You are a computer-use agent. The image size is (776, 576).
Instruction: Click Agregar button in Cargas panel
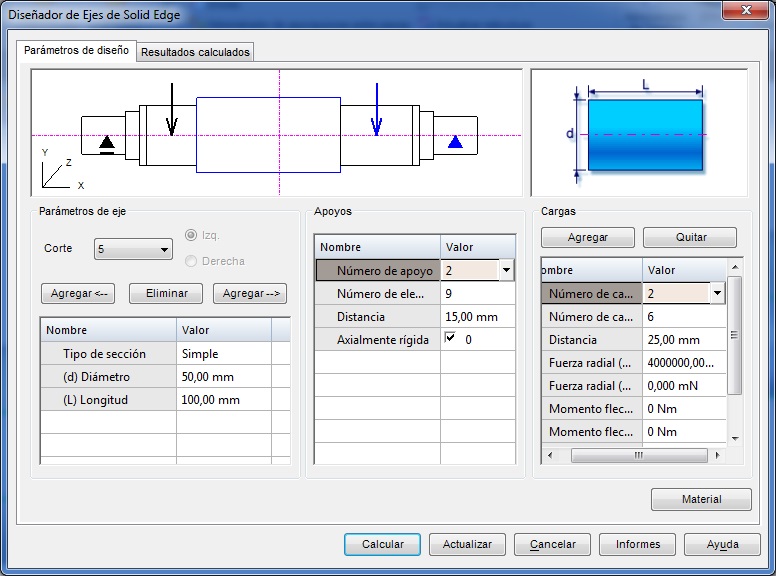pos(587,238)
